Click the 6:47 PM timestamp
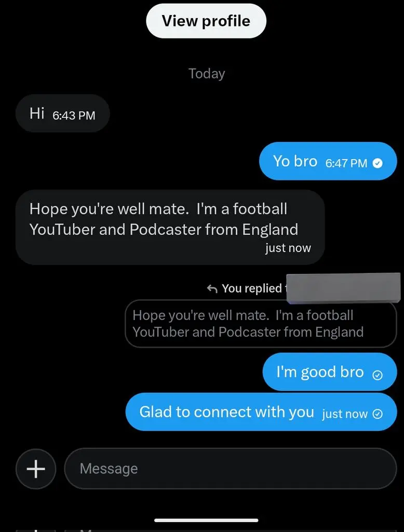404x532 pixels. 346,163
